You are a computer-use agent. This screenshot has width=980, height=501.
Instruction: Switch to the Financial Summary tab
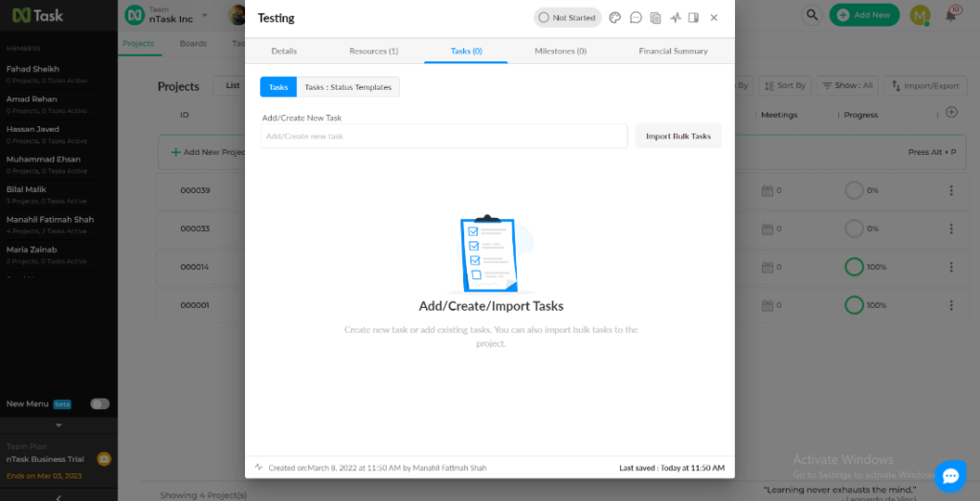pyautogui.click(x=673, y=51)
